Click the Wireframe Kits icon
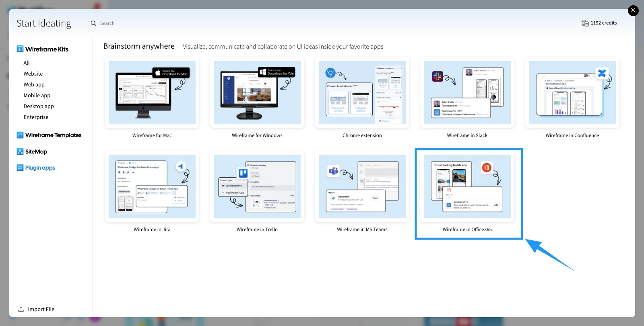 tap(20, 49)
